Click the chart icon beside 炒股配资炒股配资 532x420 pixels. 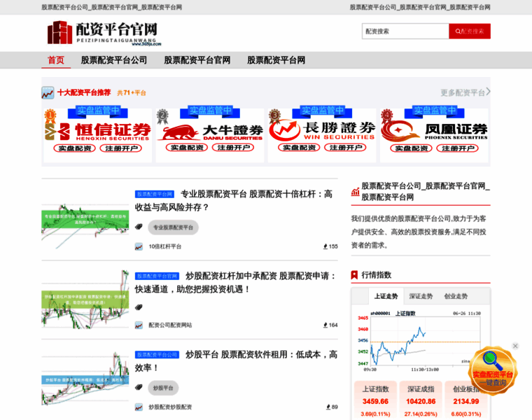(139, 407)
